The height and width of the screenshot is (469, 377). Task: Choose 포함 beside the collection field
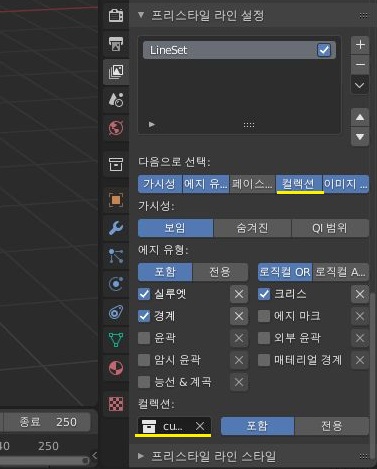click(x=258, y=426)
